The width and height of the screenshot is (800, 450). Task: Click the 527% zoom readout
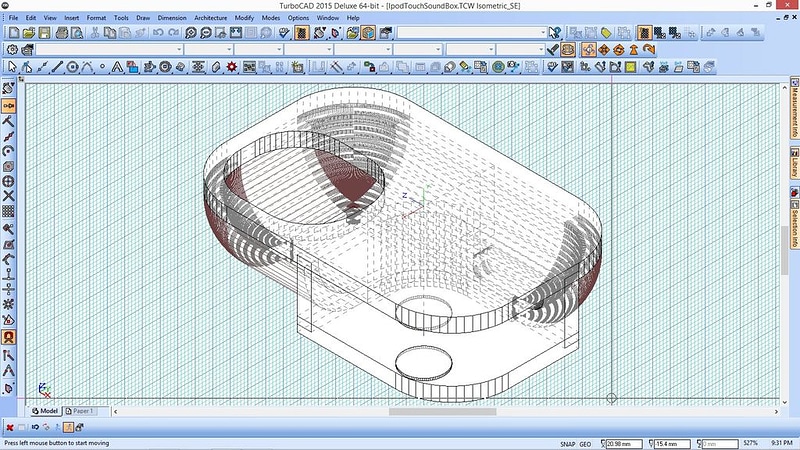(x=750, y=443)
